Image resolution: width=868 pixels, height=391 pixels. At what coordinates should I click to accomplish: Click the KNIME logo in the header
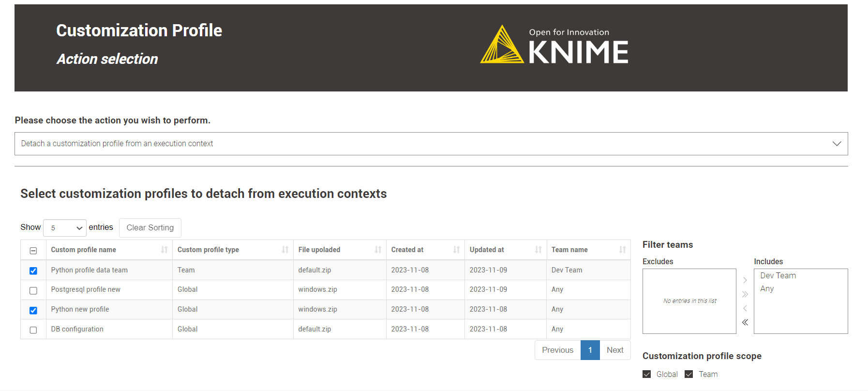[554, 45]
